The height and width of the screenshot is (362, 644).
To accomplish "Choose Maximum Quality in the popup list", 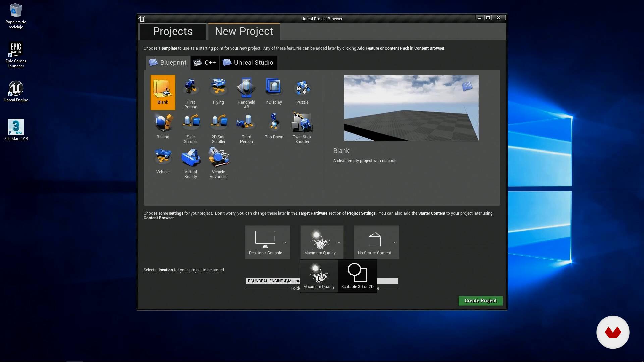I will tap(319, 276).
